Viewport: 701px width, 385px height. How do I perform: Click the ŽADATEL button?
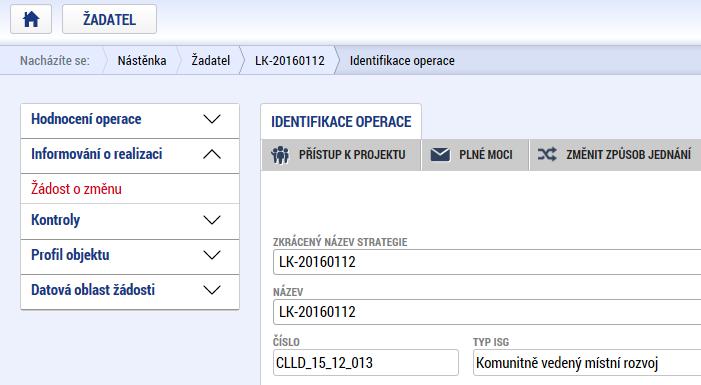[110, 19]
